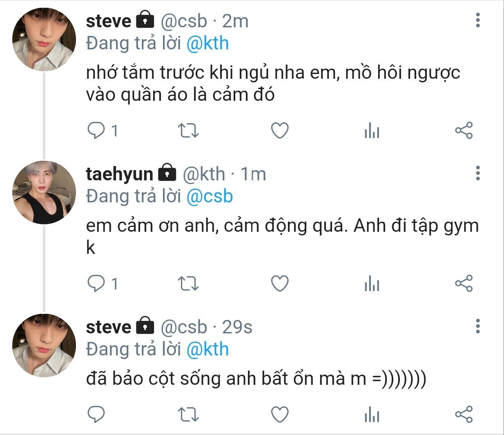
Task: Open taehyun's profile picture
Action: tap(44, 193)
